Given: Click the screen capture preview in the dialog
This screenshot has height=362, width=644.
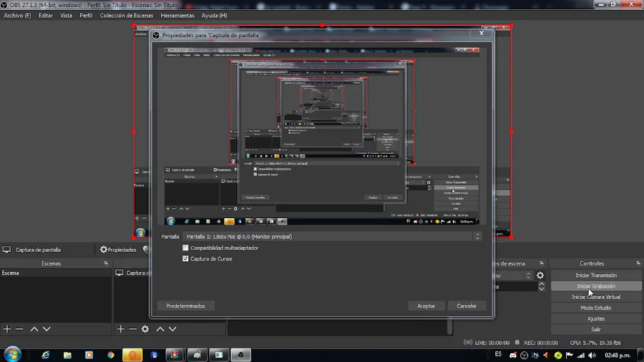Looking at the screenshot, I should click(322, 136).
